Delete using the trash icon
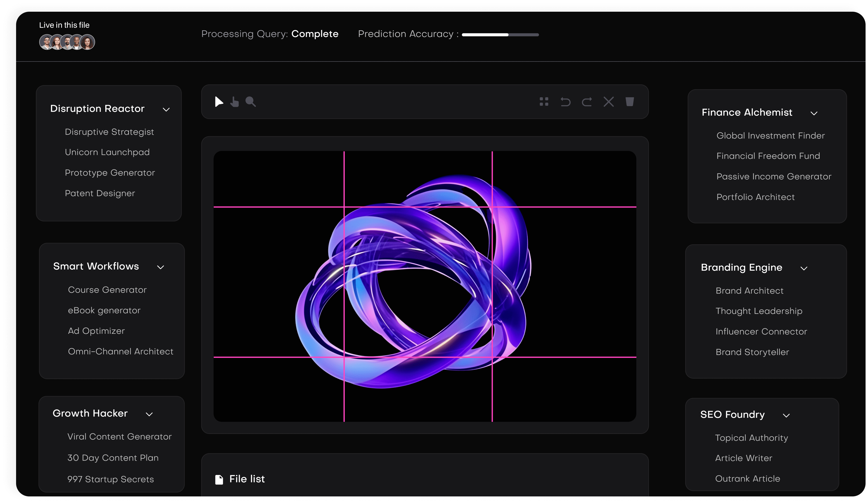Screen dimensions: 868x503 [x=630, y=102]
